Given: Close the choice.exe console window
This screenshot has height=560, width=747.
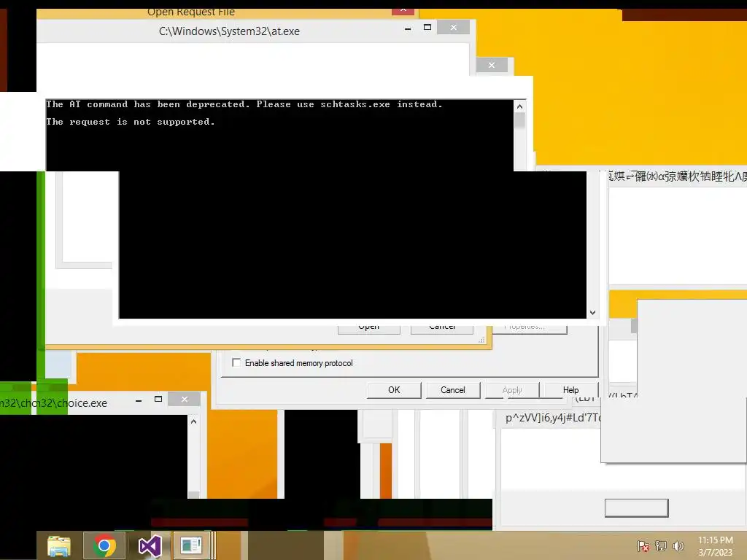Looking at the screenshot, I should 185,399.
